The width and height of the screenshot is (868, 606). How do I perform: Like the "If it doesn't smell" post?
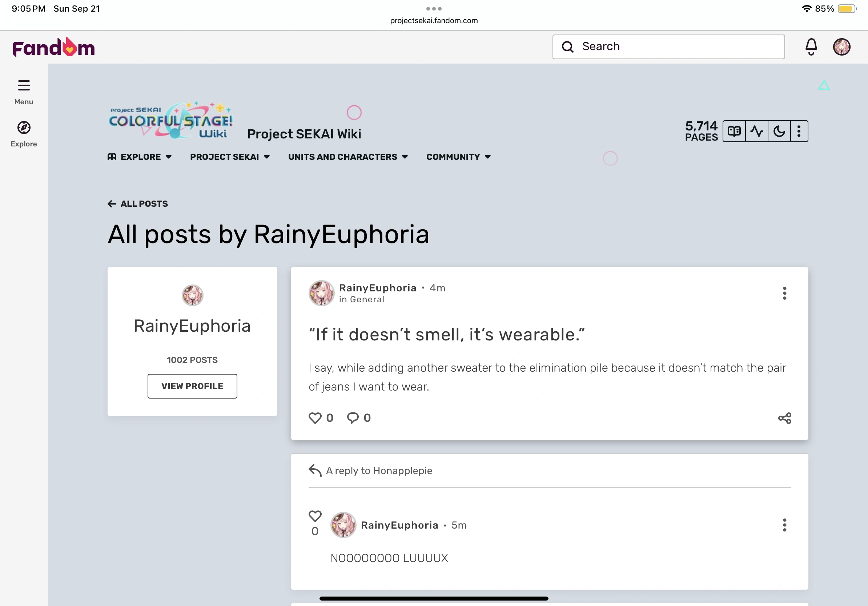coord(315,417)
